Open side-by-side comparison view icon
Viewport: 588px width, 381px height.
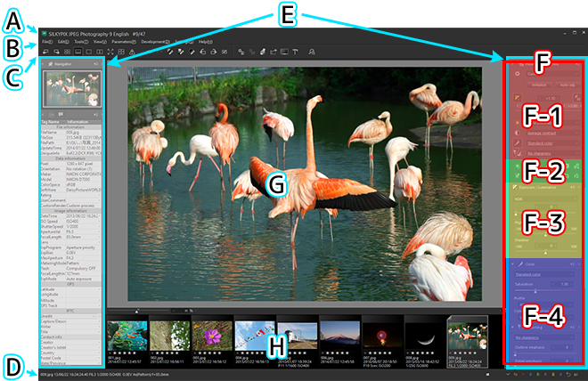(x=100, y=52)
